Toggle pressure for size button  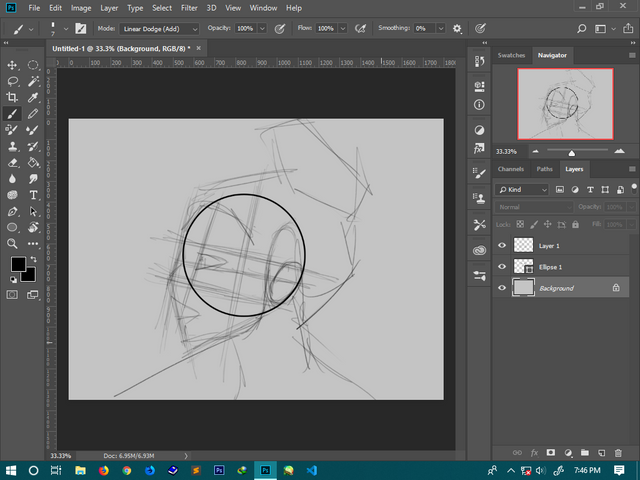click(480, 29)
